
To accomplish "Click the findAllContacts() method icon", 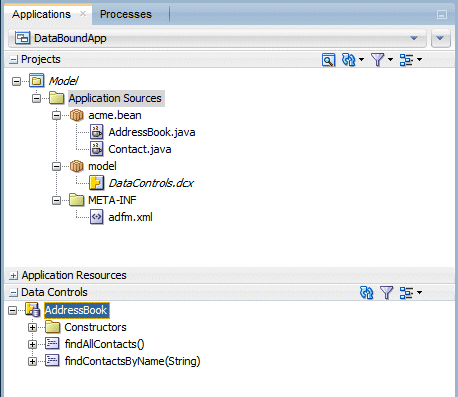I will (52, 343).
